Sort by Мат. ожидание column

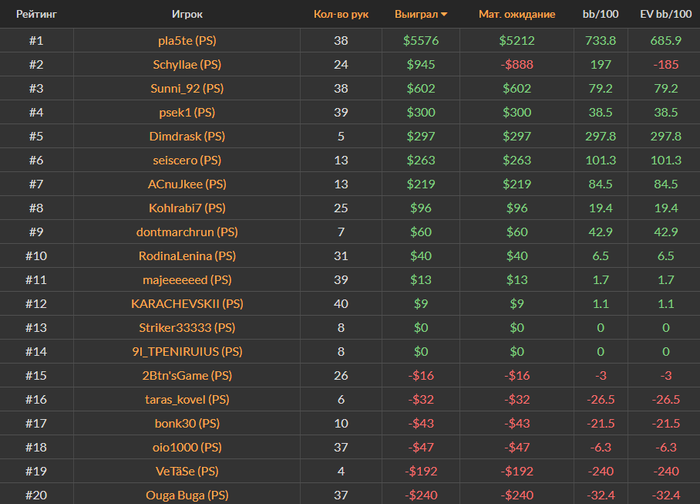pyautogui.click(x=517, y=15)
